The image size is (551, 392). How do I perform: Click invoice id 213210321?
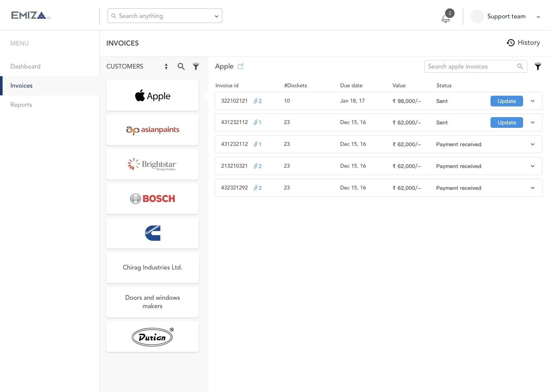point(234,166)
